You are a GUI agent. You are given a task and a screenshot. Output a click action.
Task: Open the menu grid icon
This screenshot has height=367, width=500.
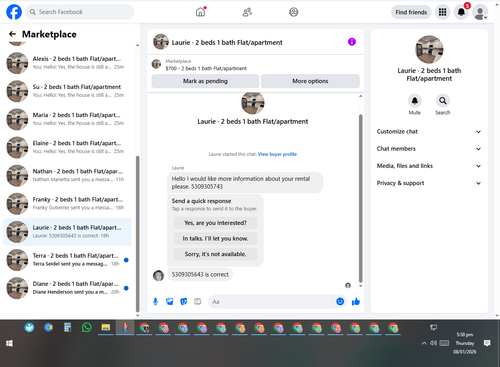point(442,12)
